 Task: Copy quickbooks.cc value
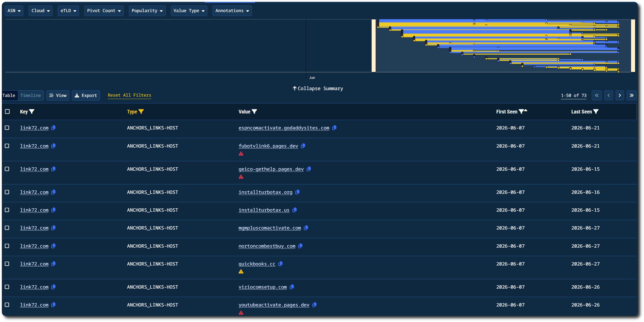[x=280, y=264]
